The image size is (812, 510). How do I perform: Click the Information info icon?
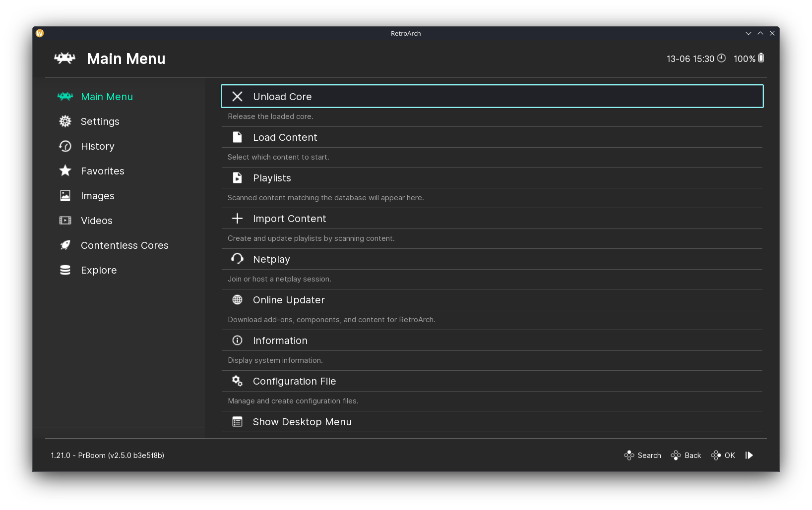point(237,340)
